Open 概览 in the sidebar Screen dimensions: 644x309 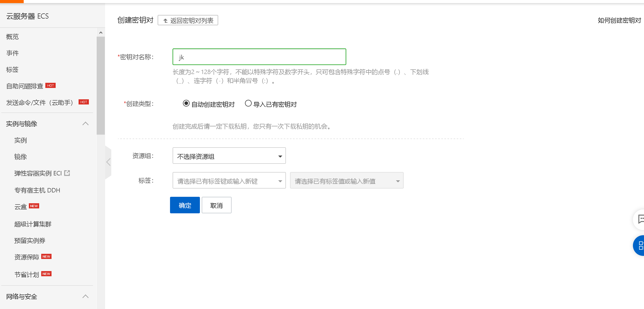[x=12, y=37]
